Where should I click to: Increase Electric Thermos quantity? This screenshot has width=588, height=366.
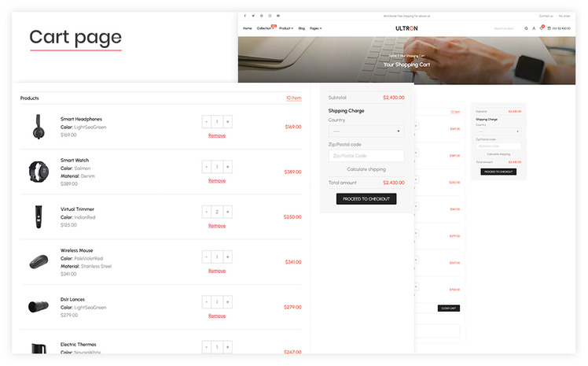[228, 347]
